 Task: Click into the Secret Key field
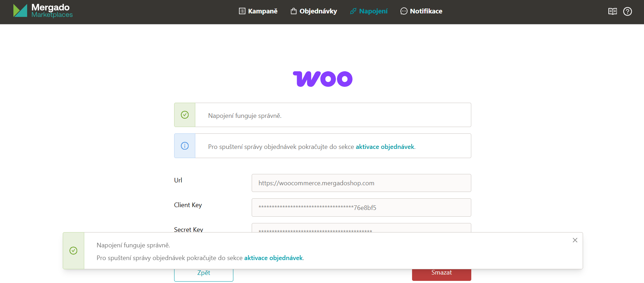[361, 228]
